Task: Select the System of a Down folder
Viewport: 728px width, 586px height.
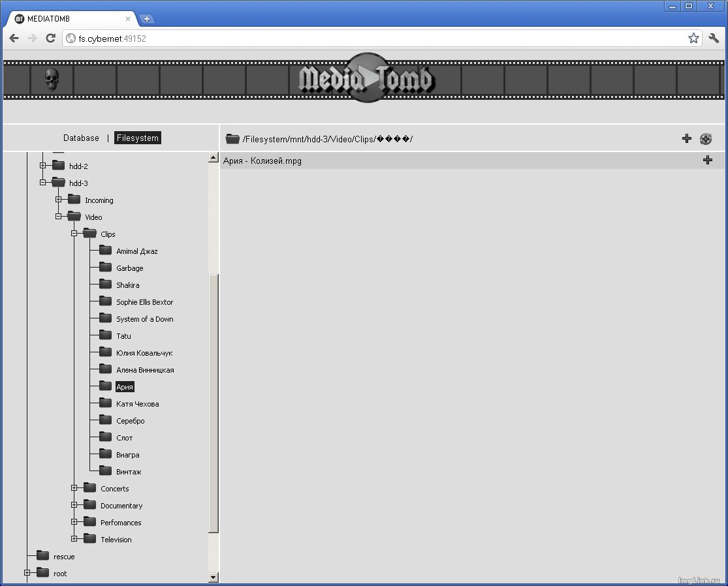Action: [144, 319]
